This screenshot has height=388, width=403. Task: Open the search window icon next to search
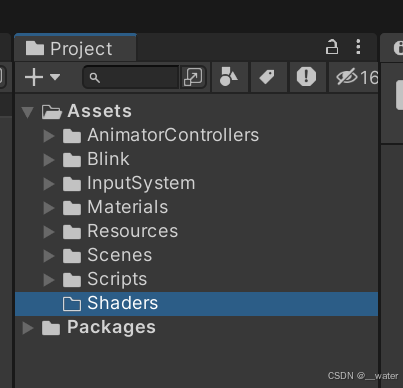[193, 77]
